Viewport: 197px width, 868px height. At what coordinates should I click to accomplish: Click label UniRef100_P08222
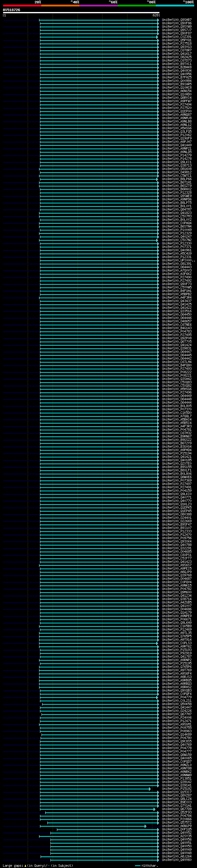click(176, 372)
